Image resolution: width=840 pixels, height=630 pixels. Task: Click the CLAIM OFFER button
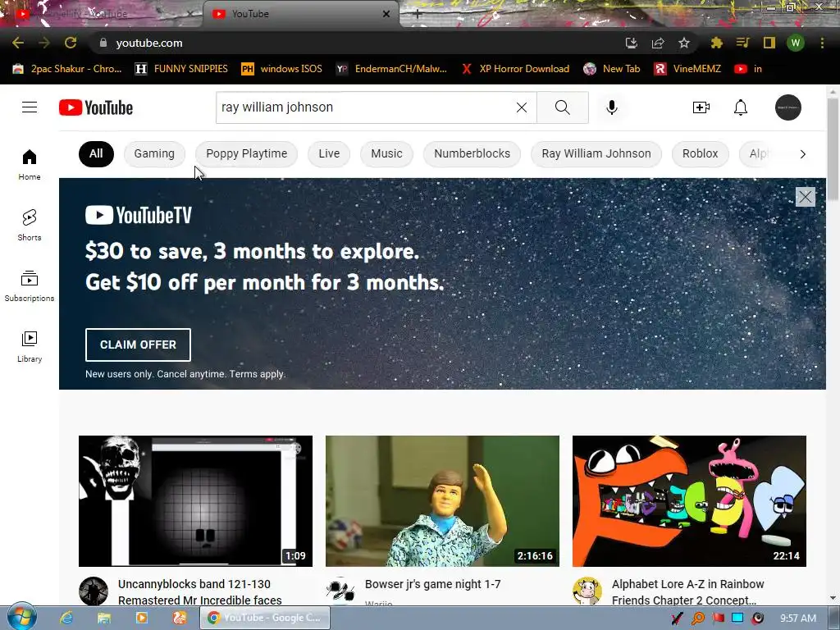tap(138, 345)
